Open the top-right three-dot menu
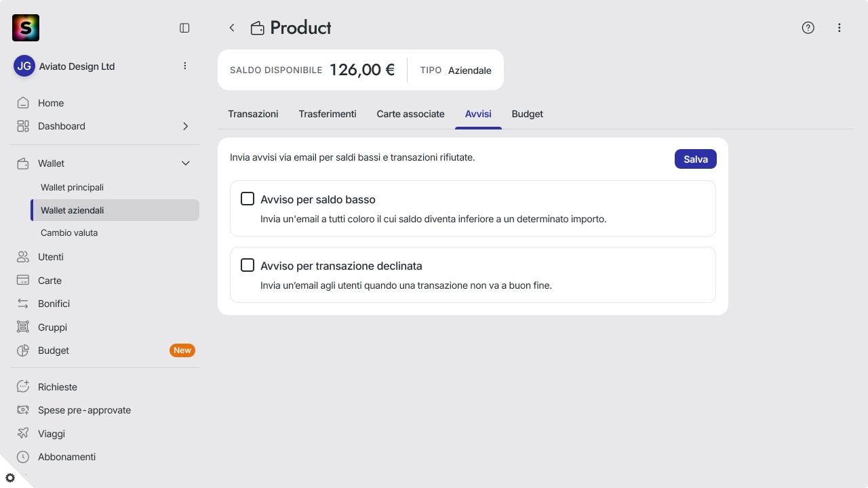 click(840, 28)
